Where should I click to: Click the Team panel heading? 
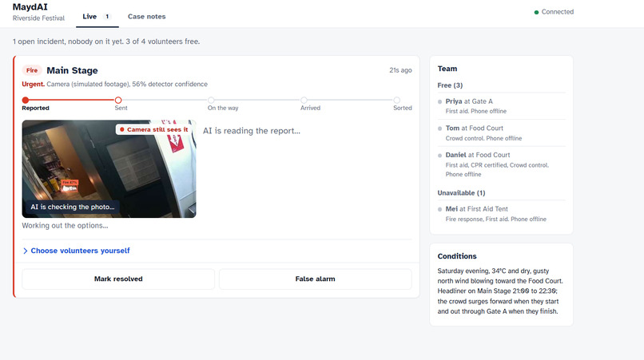[447, 69]
